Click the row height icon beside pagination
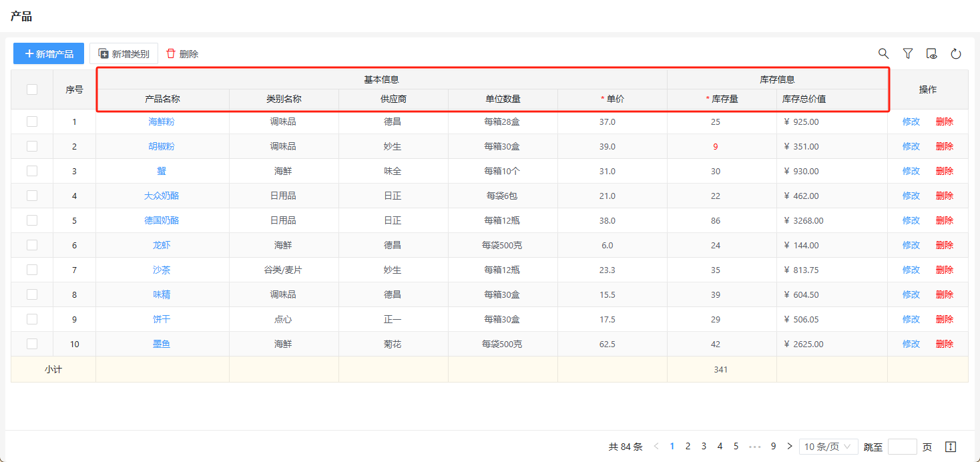 click(x=951, y=447)
